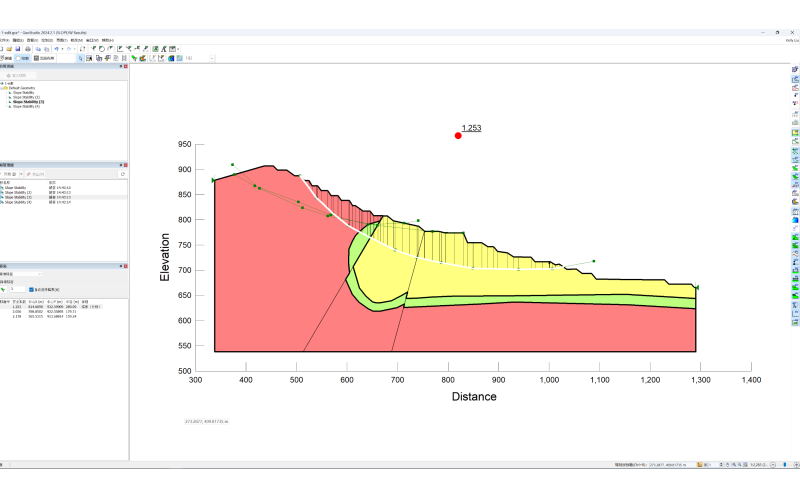800x500 pixels.
Task: Open the start-all dropdown arrow in solve manager
Action: pyautogui.click(x=23, y=174)
